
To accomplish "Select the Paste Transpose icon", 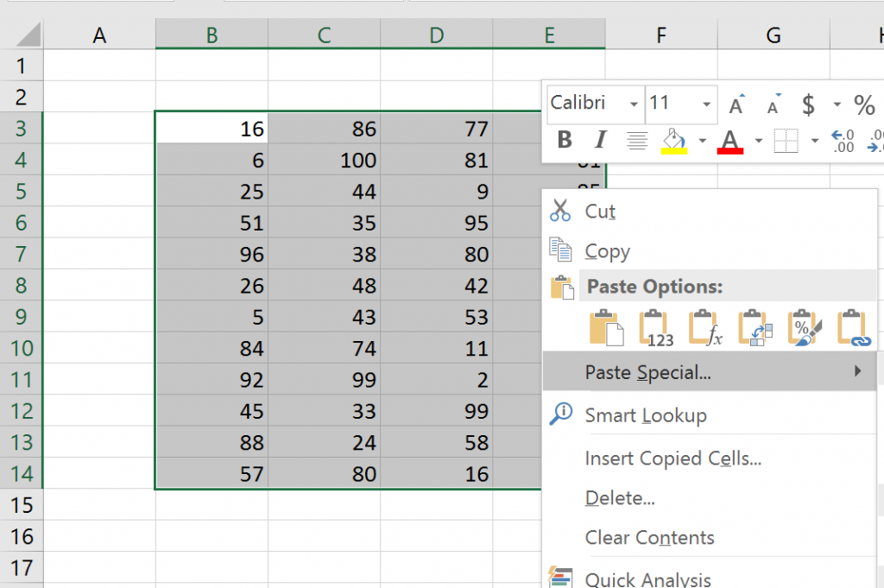I will click(755, 328).
